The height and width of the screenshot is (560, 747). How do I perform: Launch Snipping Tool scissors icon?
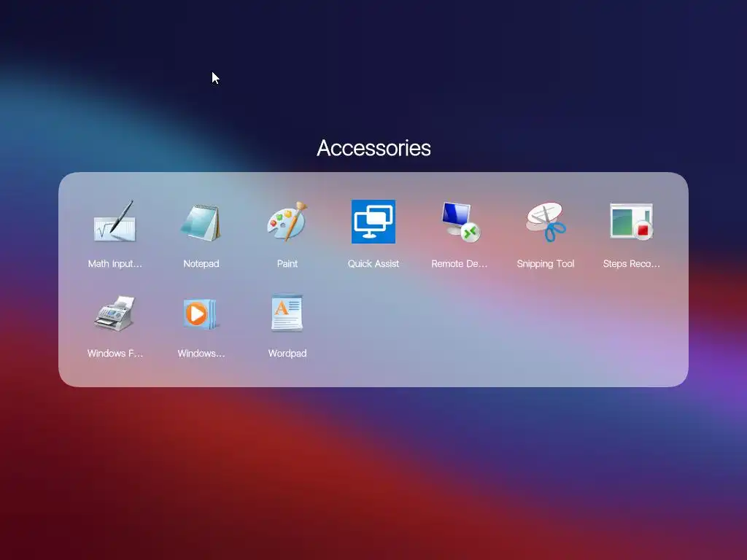click(x=546, y=222)
